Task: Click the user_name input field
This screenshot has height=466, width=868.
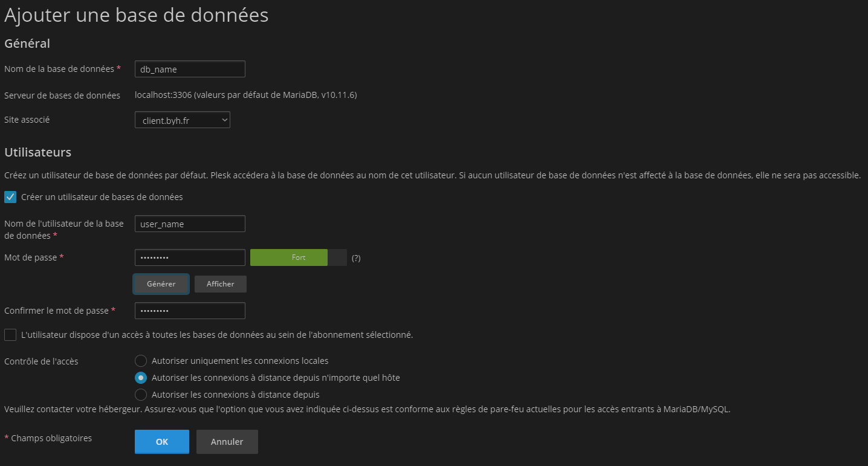Action: [189, 224]
